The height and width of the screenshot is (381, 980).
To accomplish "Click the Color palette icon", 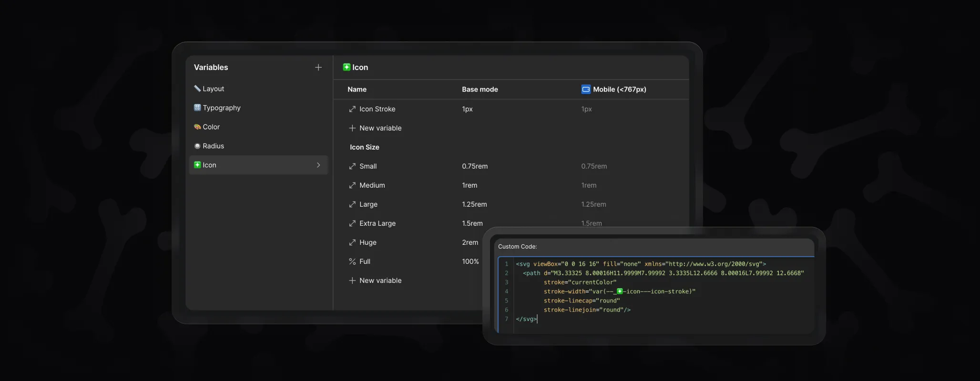I will tap(197, 127).
